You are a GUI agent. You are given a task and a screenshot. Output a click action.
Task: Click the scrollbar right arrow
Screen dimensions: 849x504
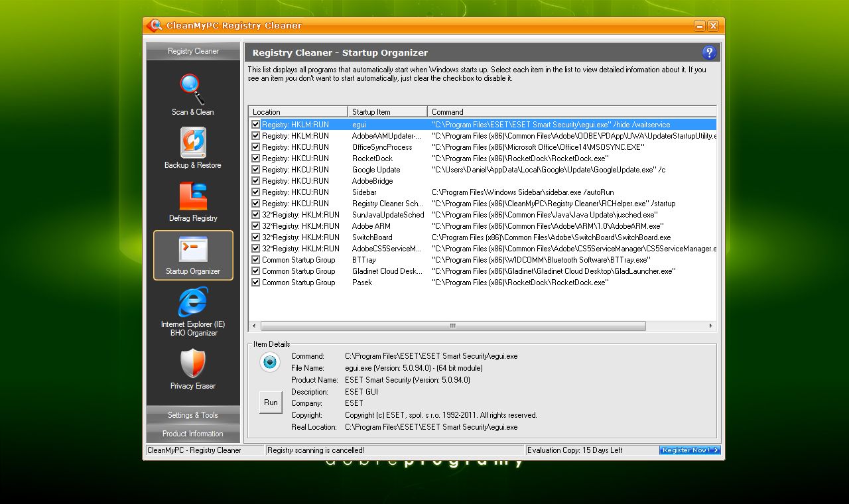[x=710, y=326]
